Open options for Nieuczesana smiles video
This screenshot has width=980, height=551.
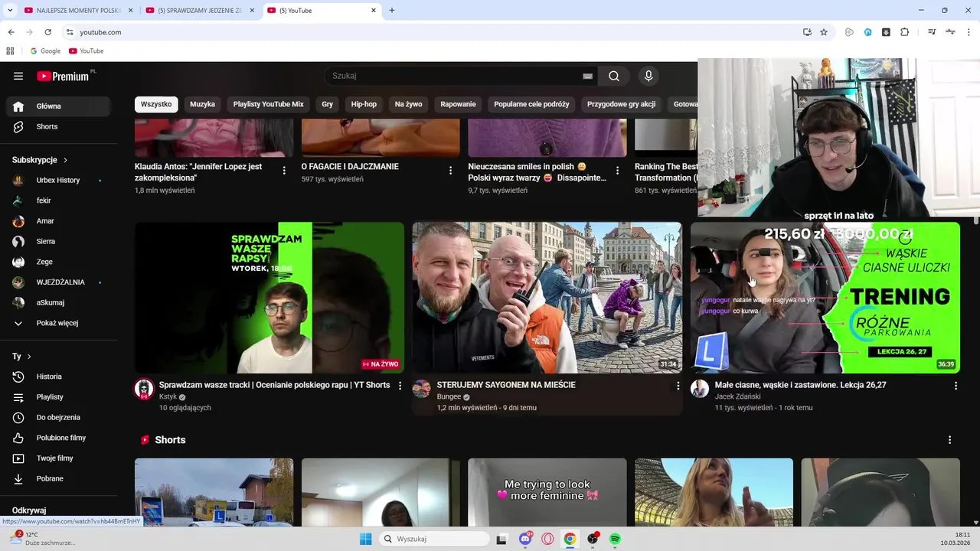pyautogui.click(x=617, y=171)
